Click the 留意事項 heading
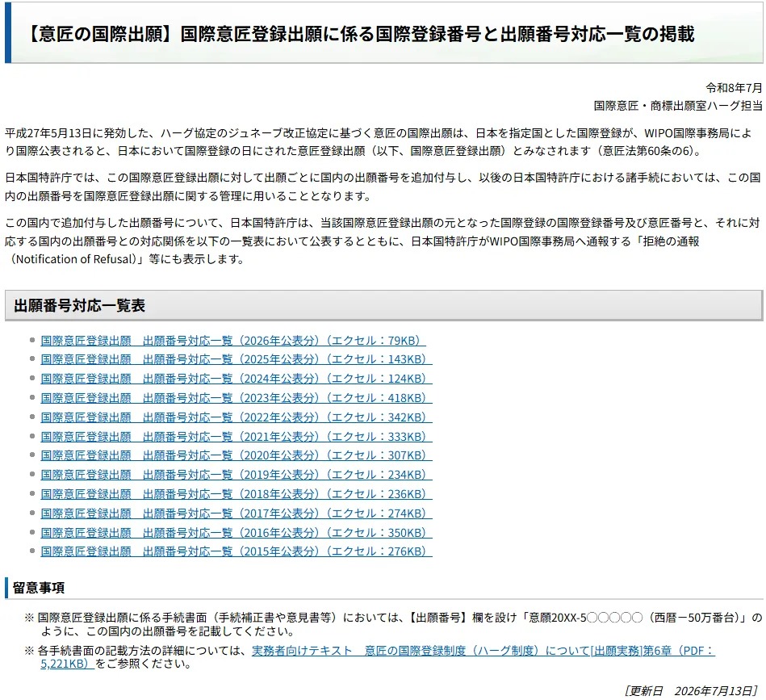 (39, 588)
